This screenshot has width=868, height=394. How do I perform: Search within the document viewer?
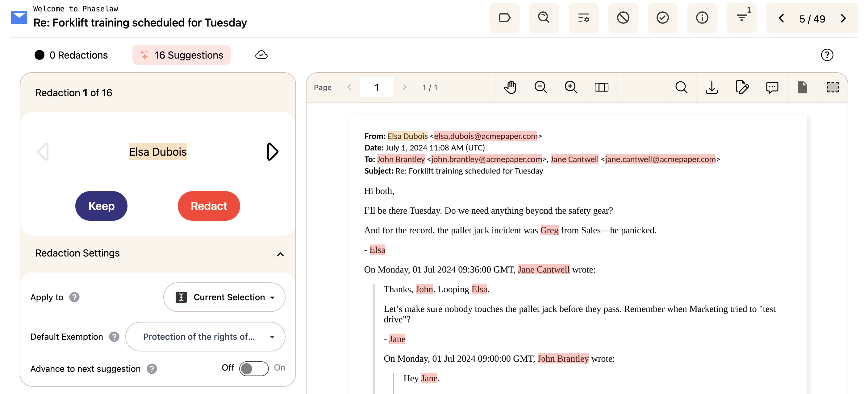[681, 88]
